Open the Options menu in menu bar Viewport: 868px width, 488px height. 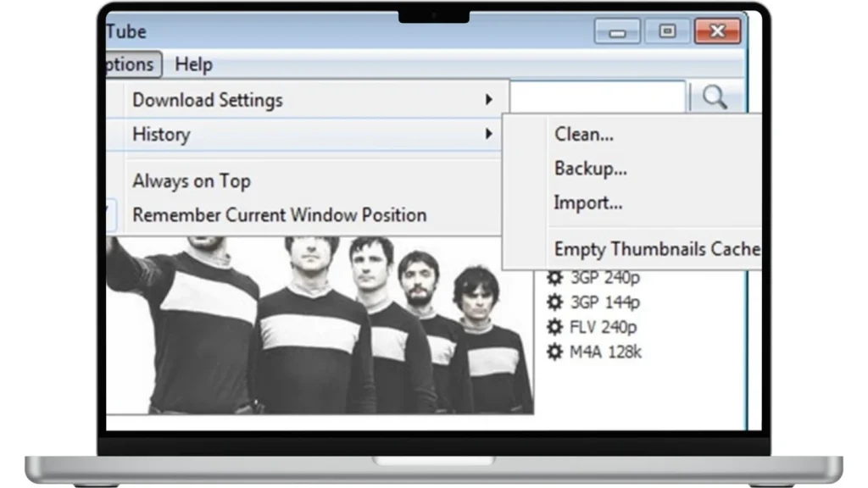131,64
